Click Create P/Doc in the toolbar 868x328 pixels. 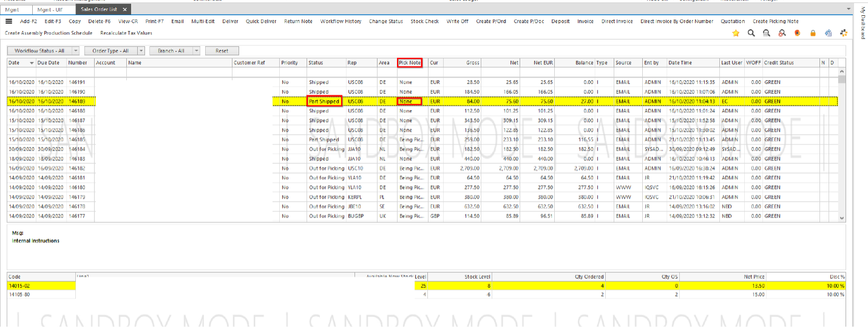[529, 21]
